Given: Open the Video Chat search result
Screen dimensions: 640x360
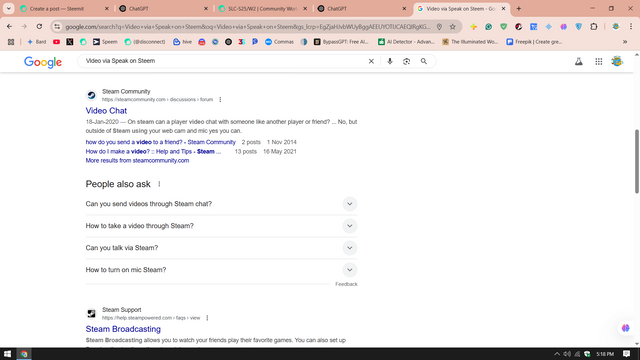Looking at the screenshot, I should pos(106,111).
